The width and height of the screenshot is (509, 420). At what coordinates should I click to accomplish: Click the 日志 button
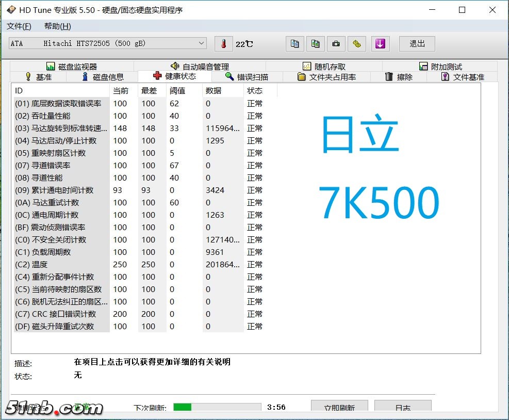point(403,408)
